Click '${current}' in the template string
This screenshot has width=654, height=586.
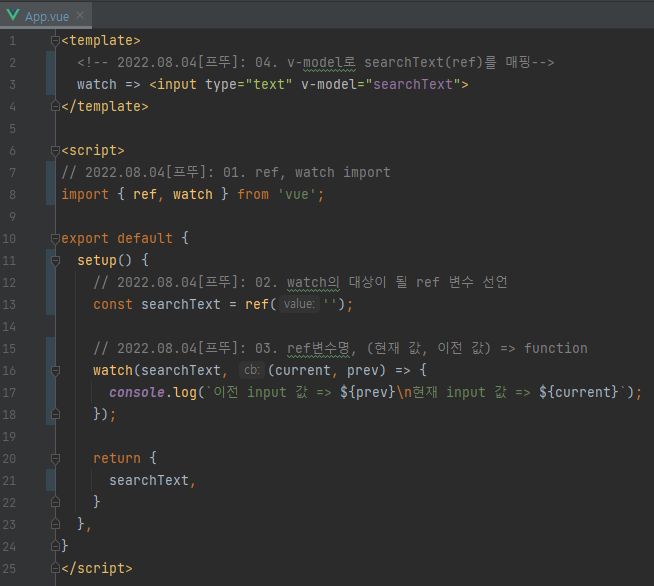pos(579,392)
